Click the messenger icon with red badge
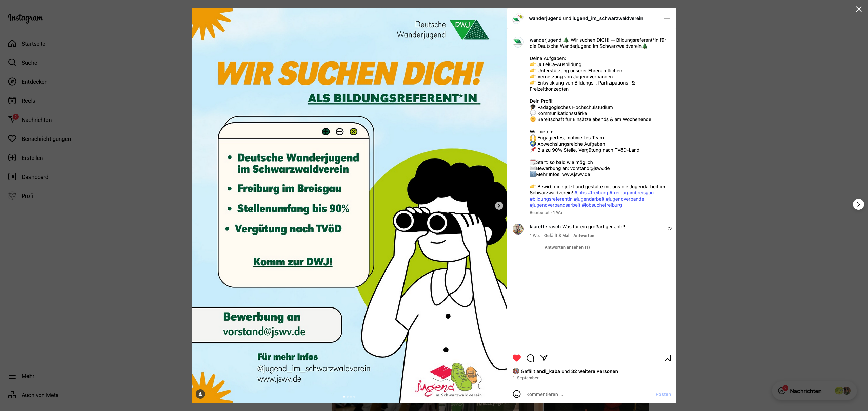The image size is (868, 411). (x=13, y=119)
